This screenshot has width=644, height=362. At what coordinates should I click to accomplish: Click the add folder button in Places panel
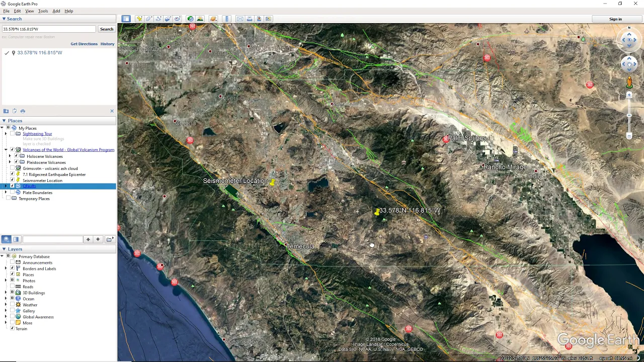[x=109, y=239]
